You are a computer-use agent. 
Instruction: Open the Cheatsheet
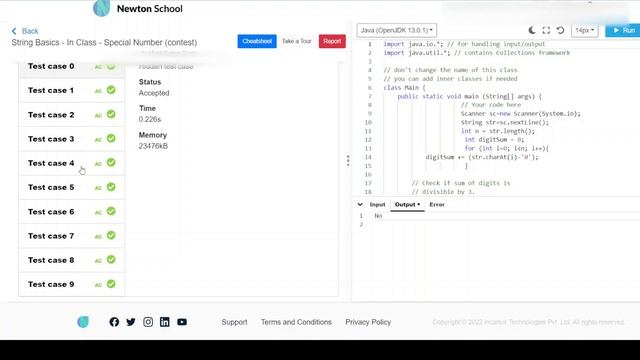point(257,41)
